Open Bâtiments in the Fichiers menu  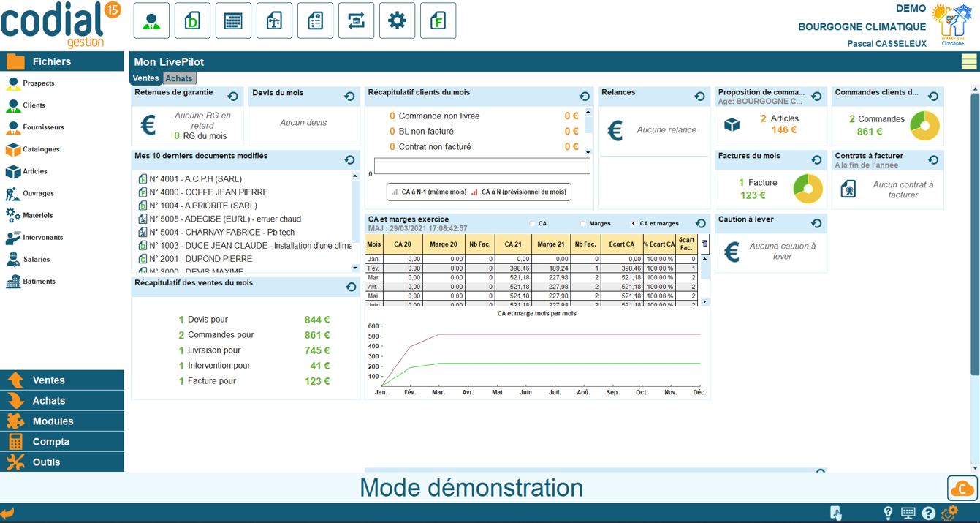pyautogui.click(x=39, y=282)
